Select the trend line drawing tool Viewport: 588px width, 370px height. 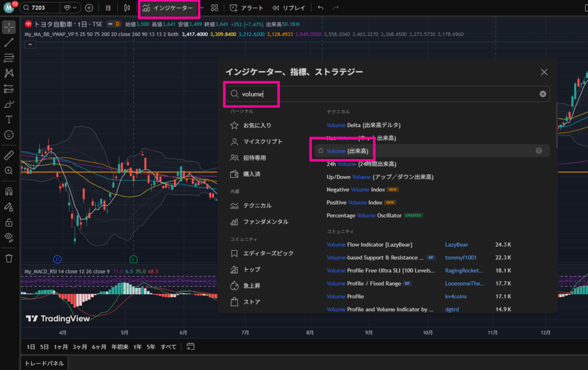click(9, 42)
